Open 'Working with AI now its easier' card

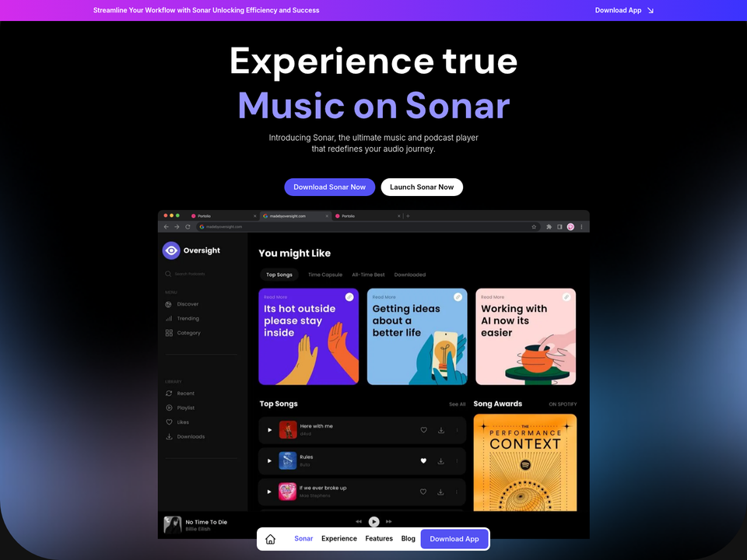[526, 337]
